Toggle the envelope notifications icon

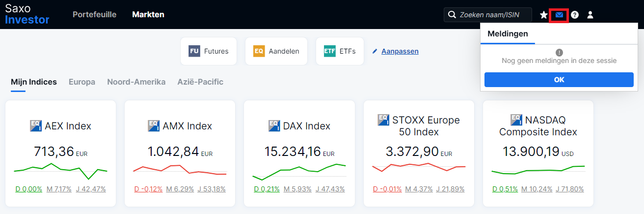click(559, 15)
